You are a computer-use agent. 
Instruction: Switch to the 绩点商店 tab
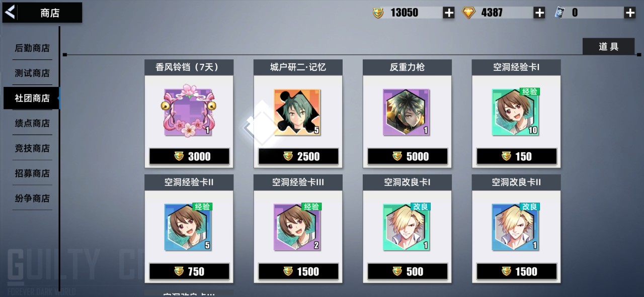click(x=32, y=123)
